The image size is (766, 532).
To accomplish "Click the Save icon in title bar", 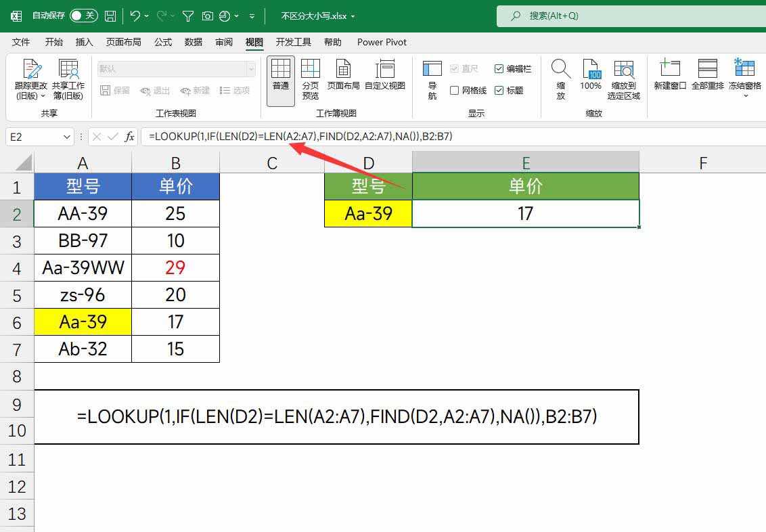I will [x=110, y=16].
